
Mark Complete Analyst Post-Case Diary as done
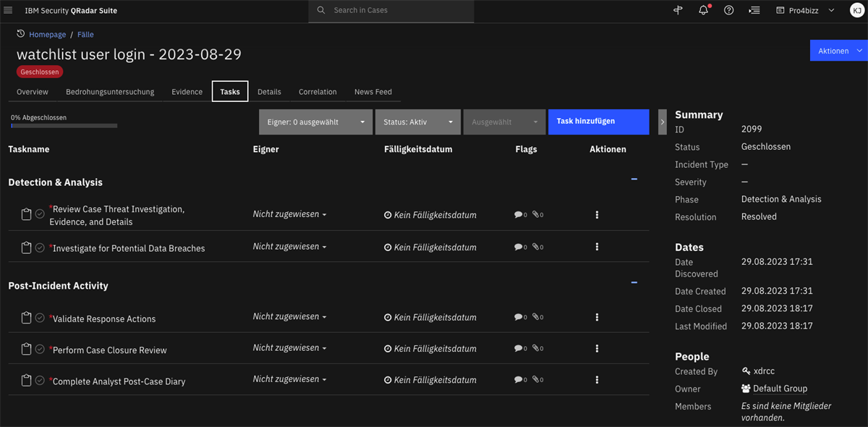pyautogui.click(x=40, y=381)
